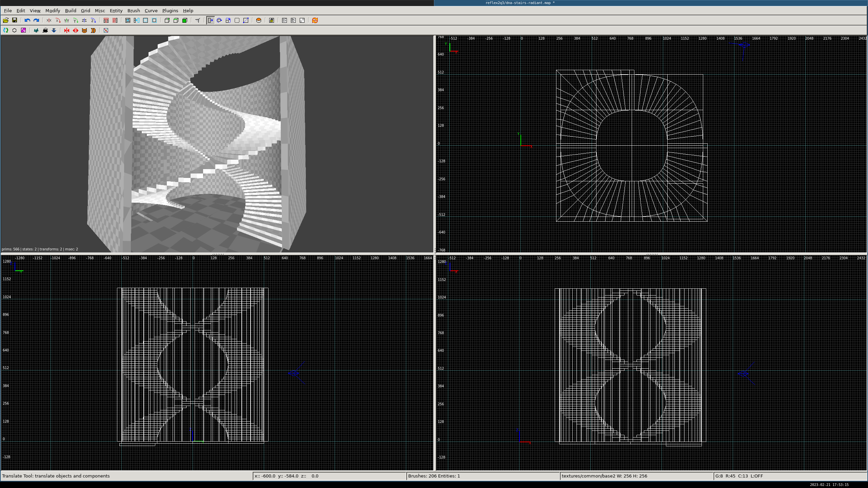Click the orange Refresh Models icon
Screen dimensions: 868x488
315,20
